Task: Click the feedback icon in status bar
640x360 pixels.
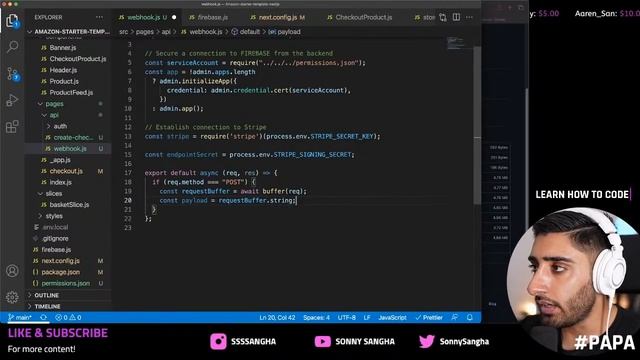Action: 454,318
